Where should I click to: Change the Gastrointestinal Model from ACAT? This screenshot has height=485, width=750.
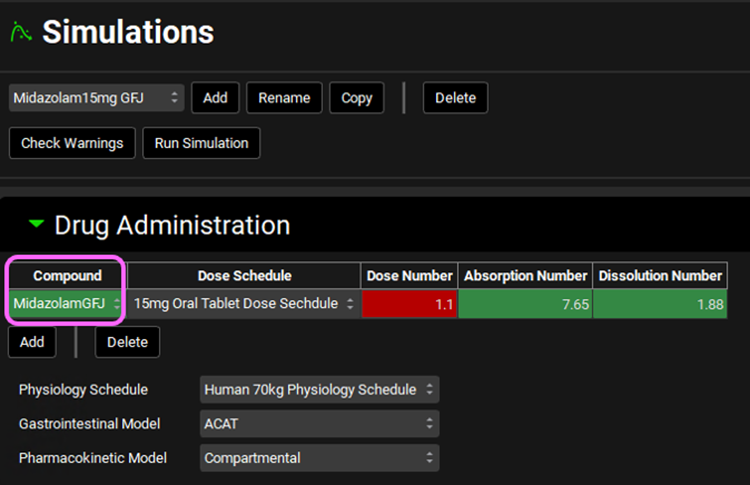[319, 424]
